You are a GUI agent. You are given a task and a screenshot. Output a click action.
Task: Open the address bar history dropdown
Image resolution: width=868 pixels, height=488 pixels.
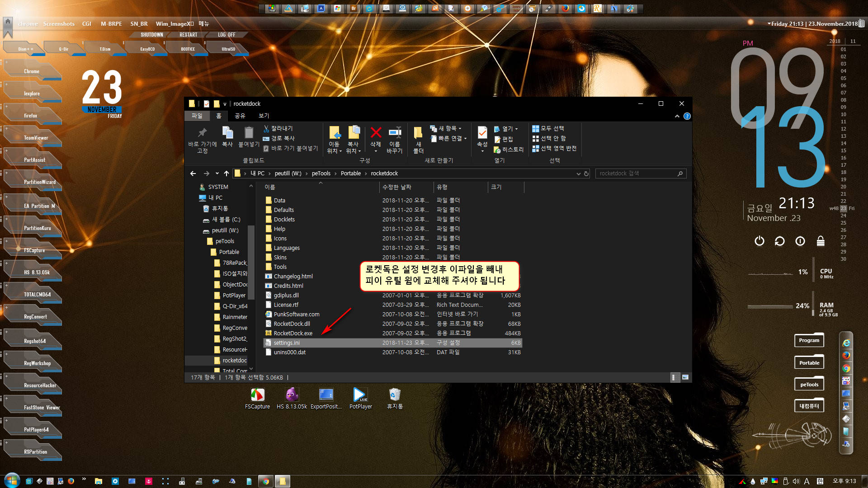pyautogui.click(x=578, y=174)
